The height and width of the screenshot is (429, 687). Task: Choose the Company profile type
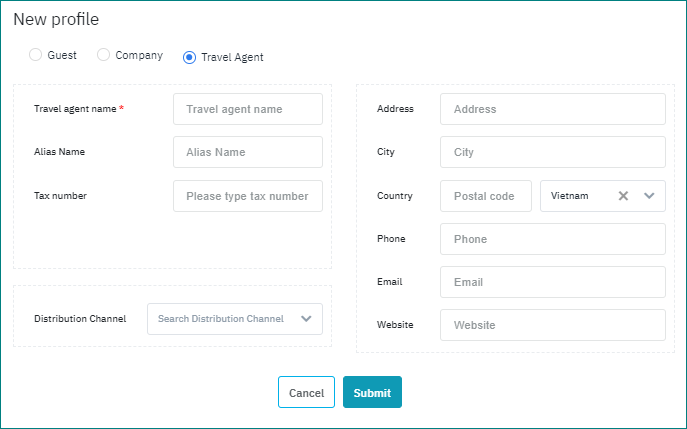[104, 55]
